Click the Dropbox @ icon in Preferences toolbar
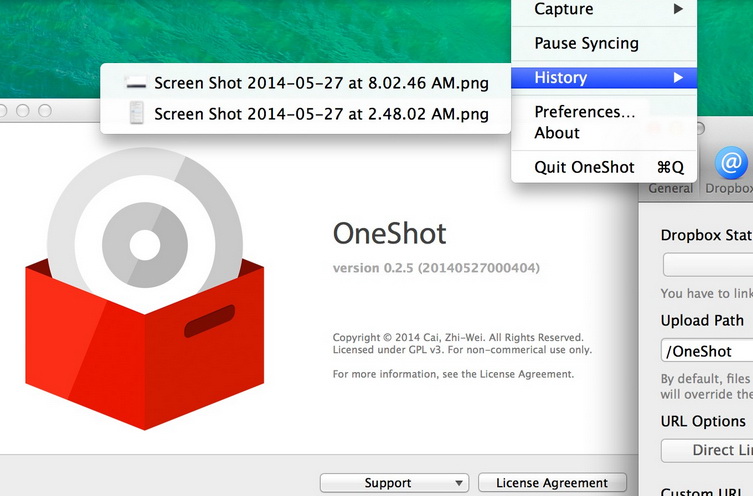753x496 pixels. point(731,163)
